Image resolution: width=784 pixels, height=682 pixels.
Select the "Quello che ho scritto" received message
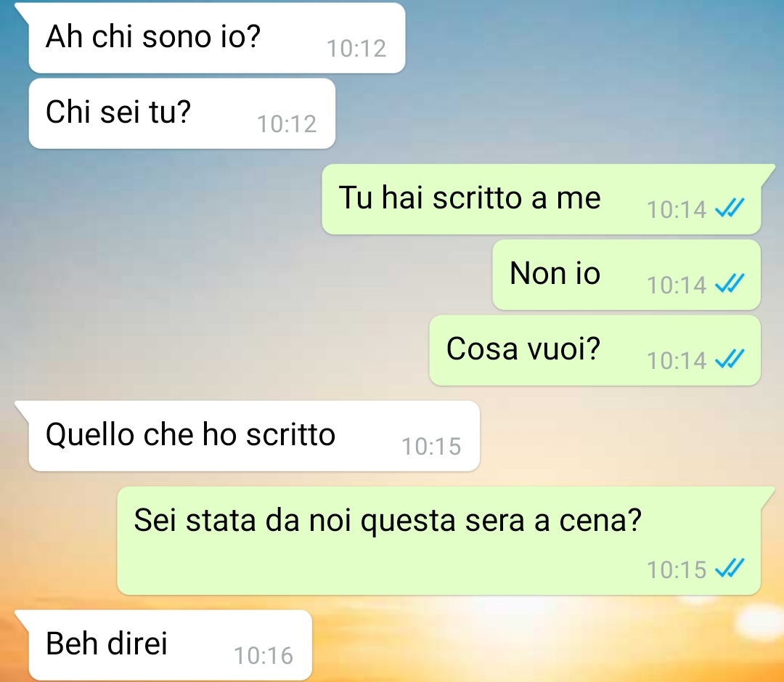(x=254, y=436)
